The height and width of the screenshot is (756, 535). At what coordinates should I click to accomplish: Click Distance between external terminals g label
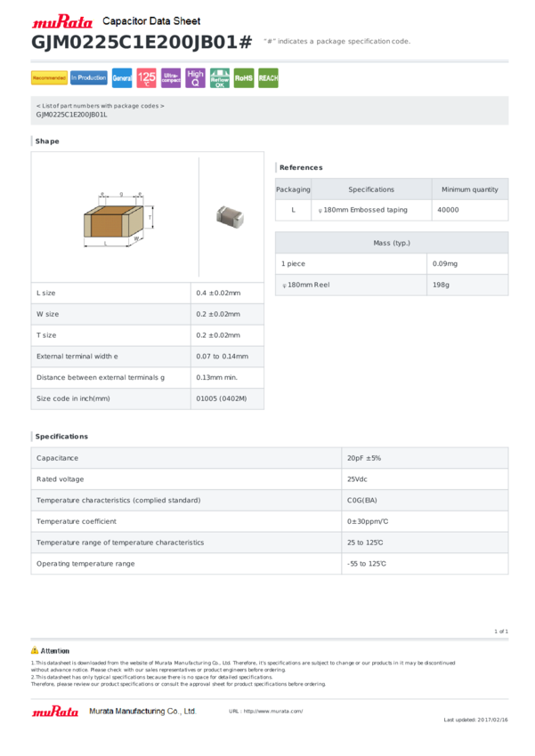pyautogui.click(x=101, y=377)
